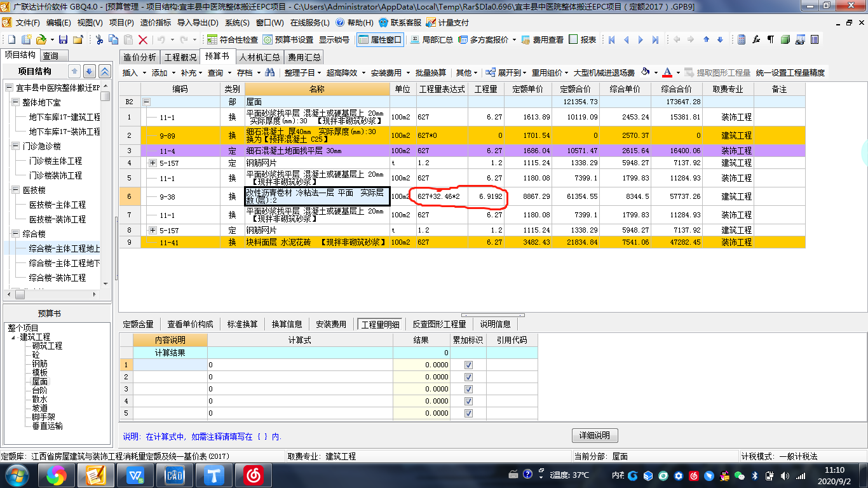Click the Redo arrow icon

[184, 39]
